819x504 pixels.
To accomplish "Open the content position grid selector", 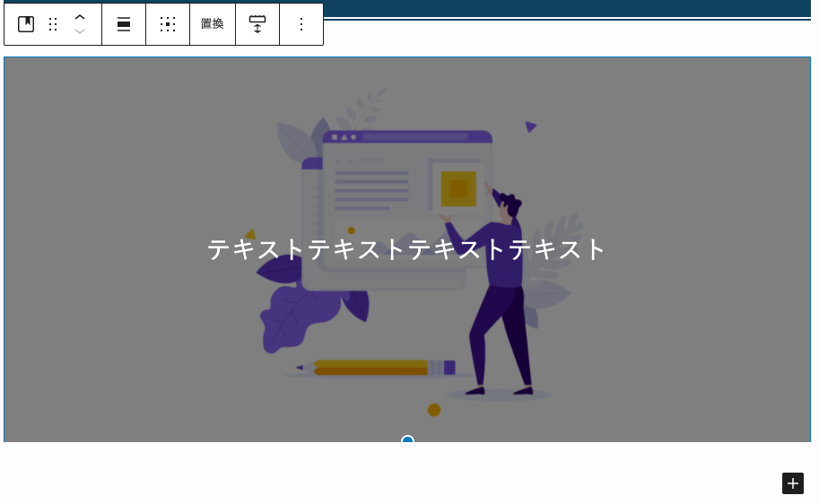I will coord(168,24).
